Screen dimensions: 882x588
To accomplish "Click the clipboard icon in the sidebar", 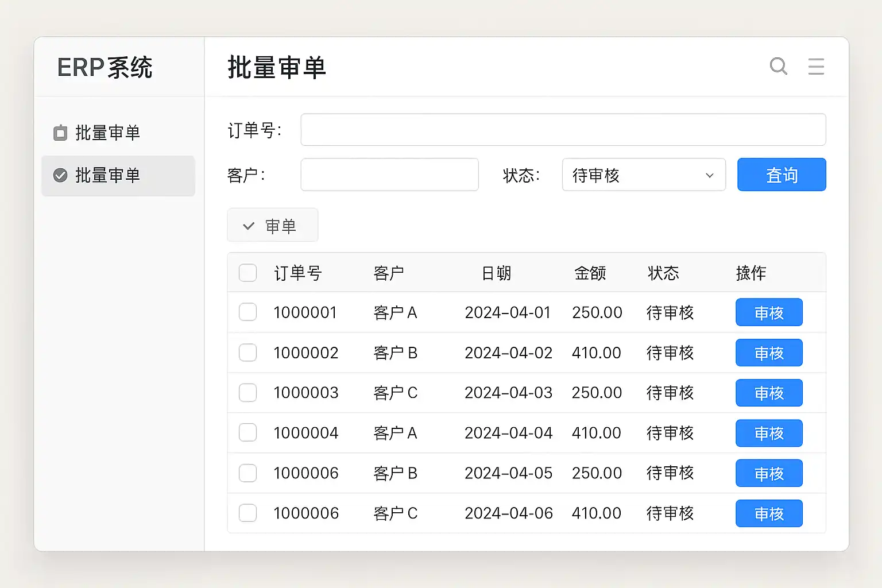I will 60,133.
